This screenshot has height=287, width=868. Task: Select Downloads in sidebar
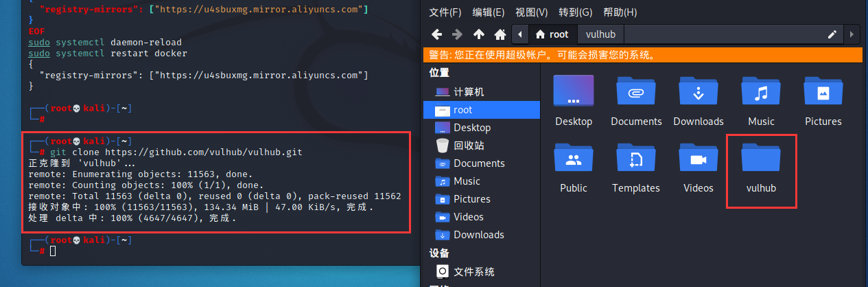[480, 235]
